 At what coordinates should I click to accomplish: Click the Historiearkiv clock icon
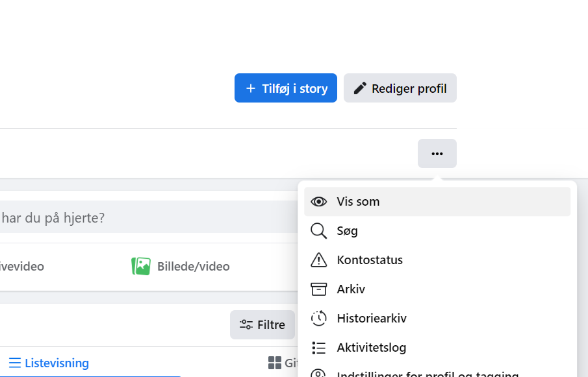pos(318,318)
